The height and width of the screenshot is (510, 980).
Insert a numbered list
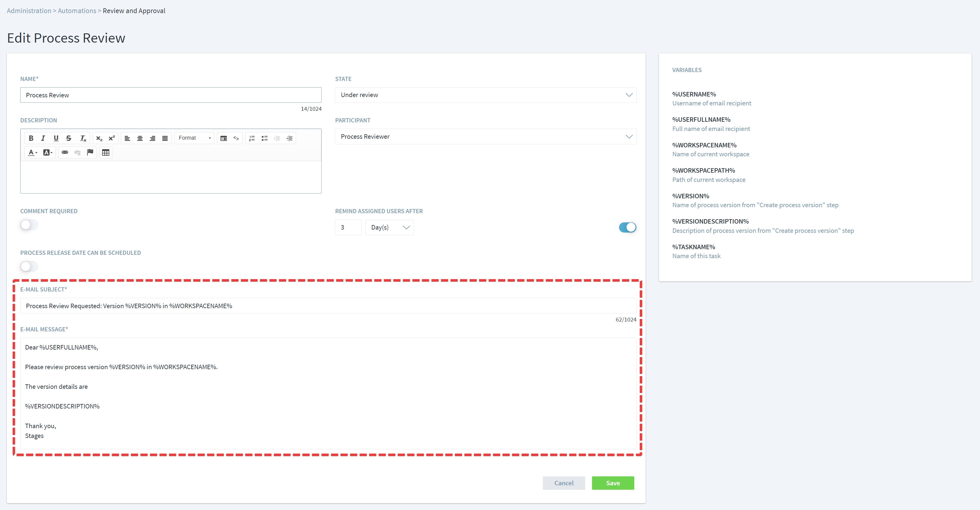252,138
